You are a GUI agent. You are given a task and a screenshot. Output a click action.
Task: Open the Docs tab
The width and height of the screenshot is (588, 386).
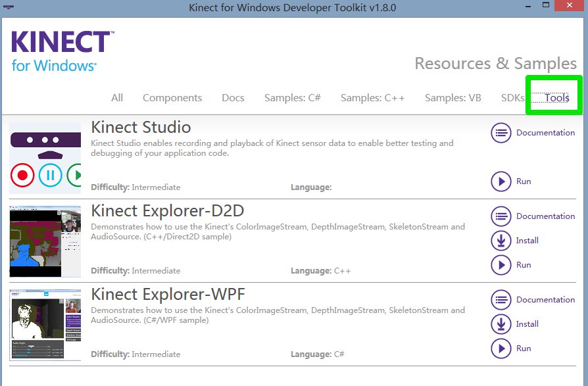coord(233,98)
